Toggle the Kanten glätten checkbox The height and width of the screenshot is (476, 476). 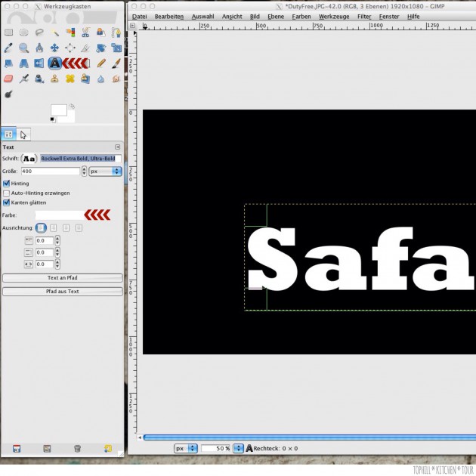(6, 202)
